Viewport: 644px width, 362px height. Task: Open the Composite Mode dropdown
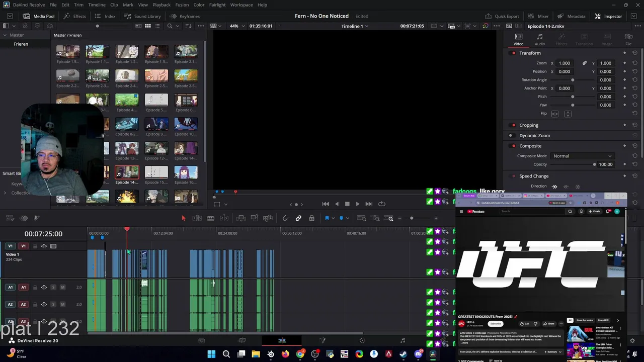[x=582, y=156]
